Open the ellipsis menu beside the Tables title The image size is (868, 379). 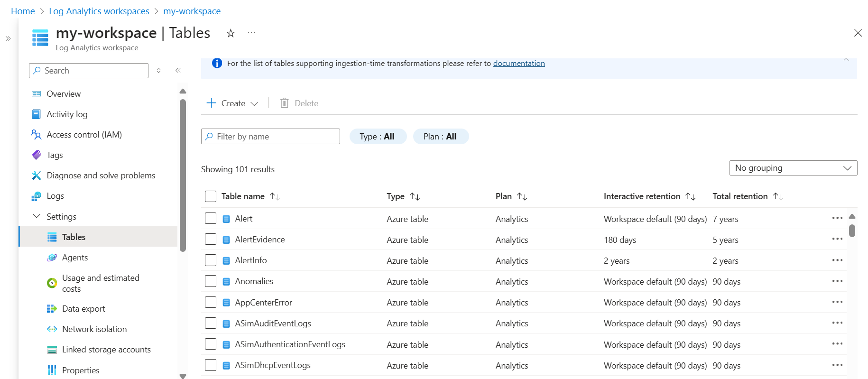coord(251,33)
